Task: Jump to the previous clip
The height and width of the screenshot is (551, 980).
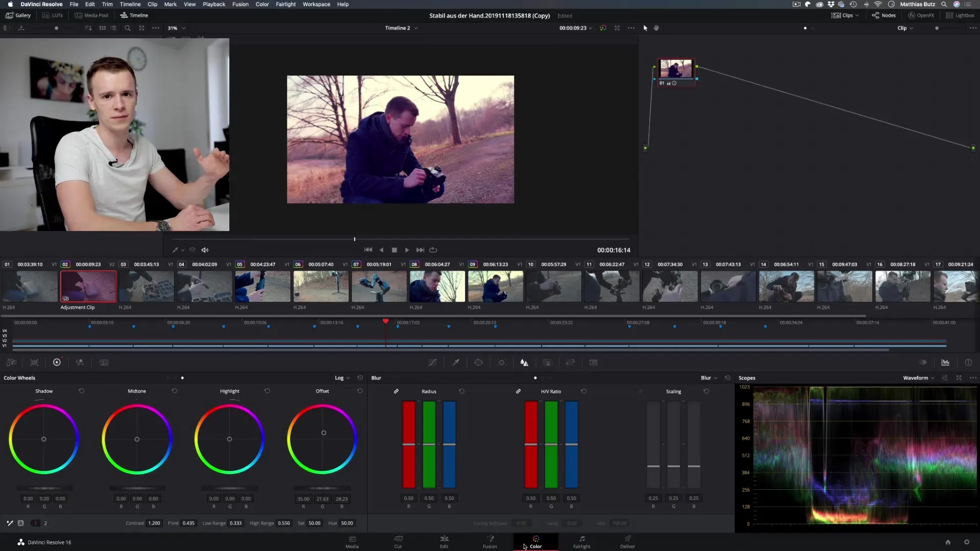Action: click(x=368, y=250)
